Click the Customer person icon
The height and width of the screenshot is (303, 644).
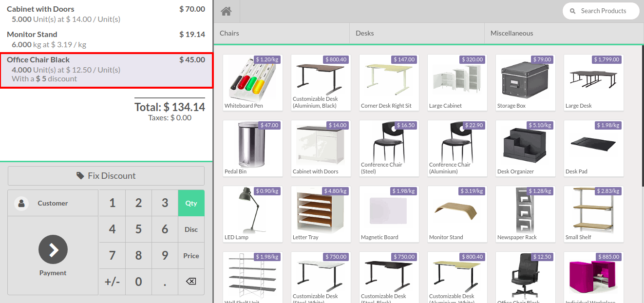[x=21, y=203]
